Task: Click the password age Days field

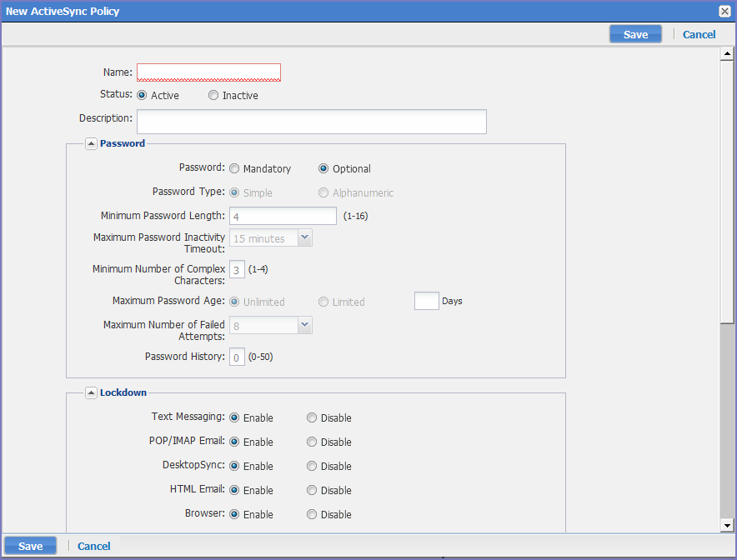Action: click(x=426, y=301)
